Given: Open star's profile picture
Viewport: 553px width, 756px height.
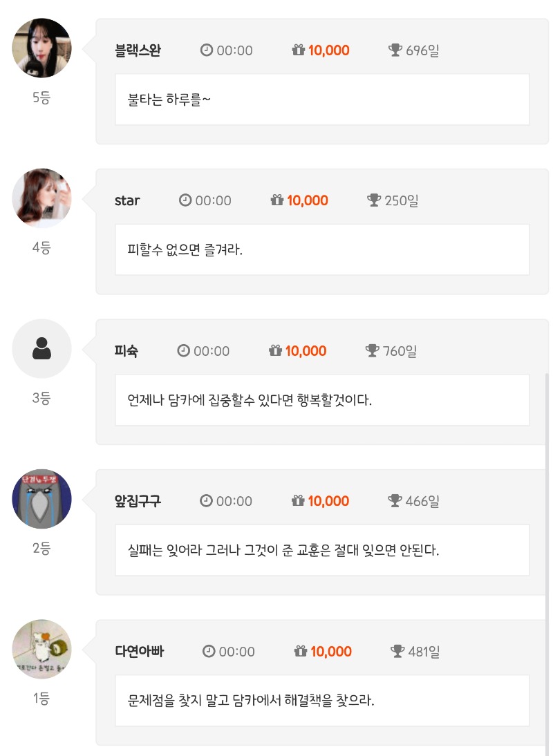Looking at the screenshot, I should 42,198.
